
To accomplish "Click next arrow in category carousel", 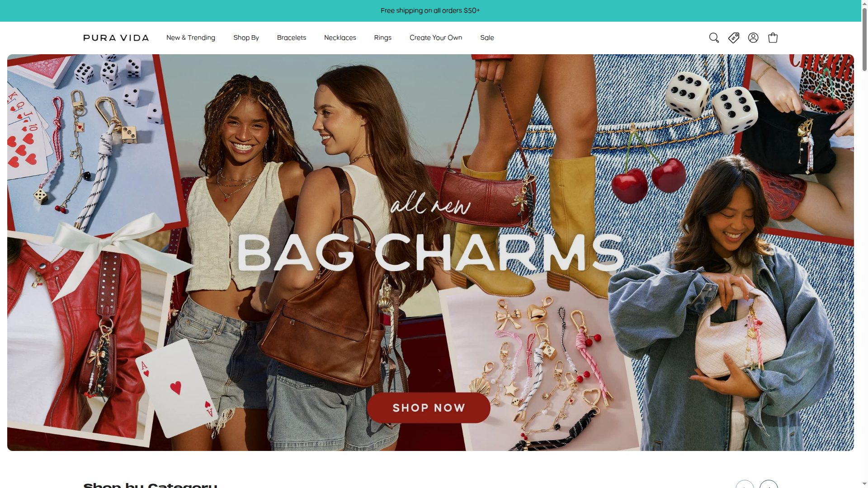I will pos(769,484).
